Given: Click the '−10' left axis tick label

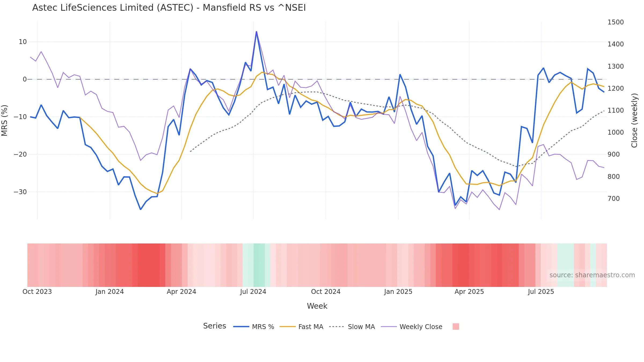Looking at the screenshot, I should (x=20, y=117).
